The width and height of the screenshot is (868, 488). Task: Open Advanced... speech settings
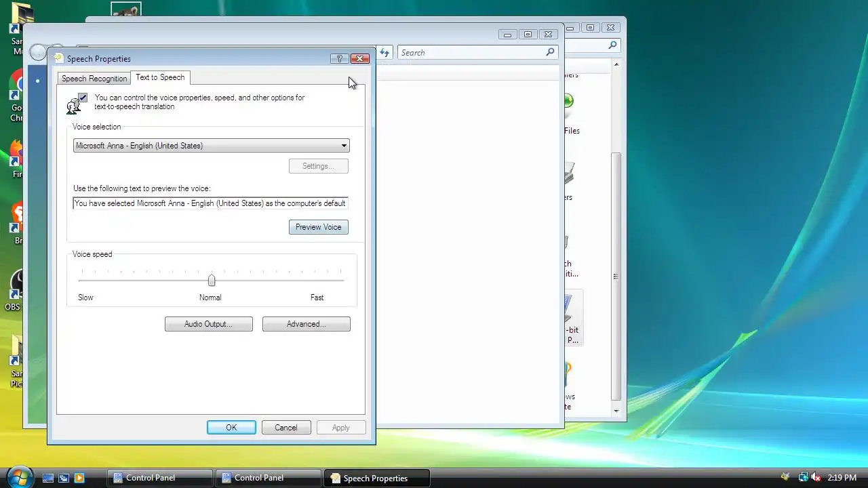click(306, 324)
